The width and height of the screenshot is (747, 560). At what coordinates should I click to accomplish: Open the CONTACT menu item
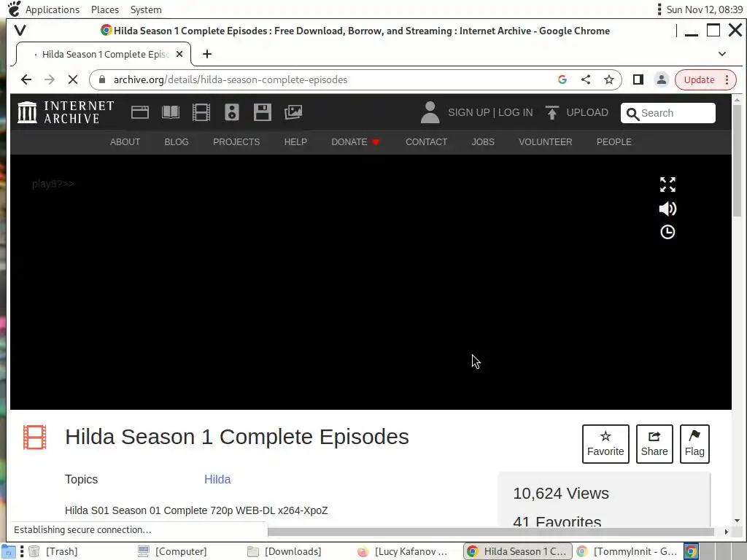coord(426,142)
